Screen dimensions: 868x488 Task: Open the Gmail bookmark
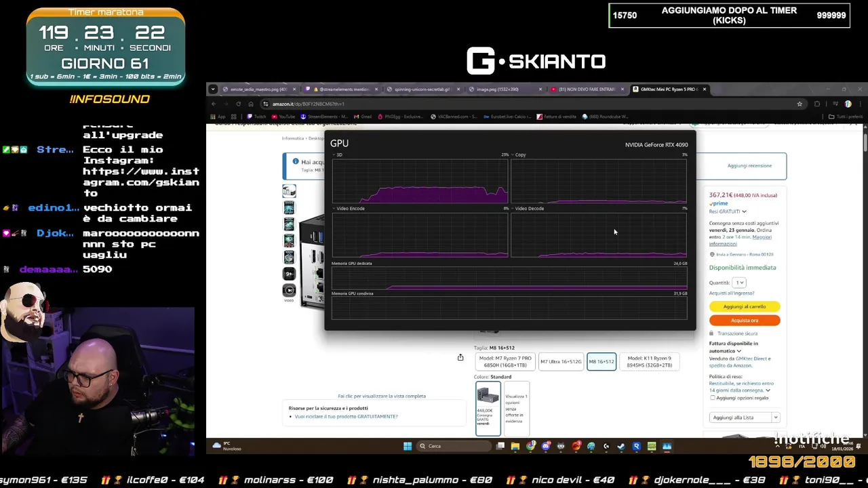(362, 117)
